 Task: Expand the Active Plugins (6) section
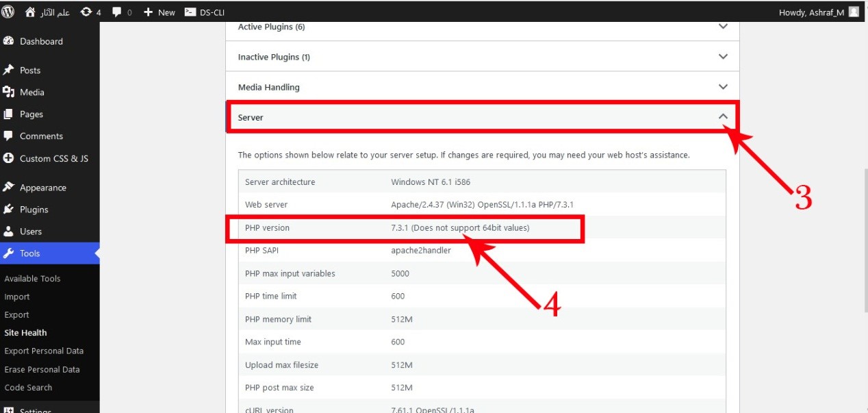point(723,27)
